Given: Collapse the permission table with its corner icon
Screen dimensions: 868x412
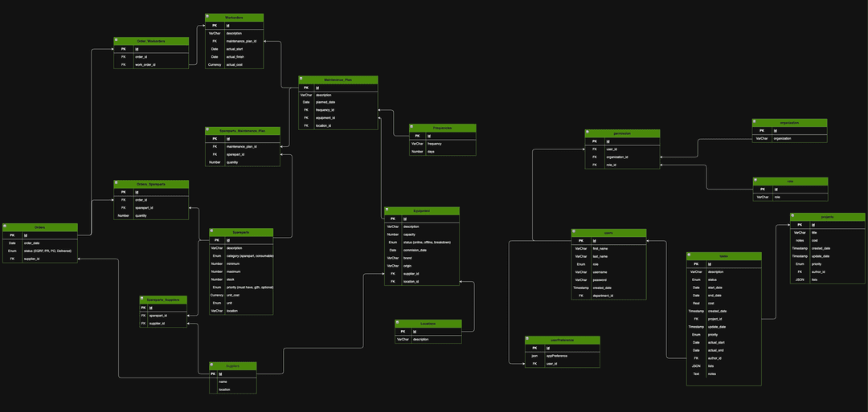Looking at the screenshot, I should click(588, 132).
